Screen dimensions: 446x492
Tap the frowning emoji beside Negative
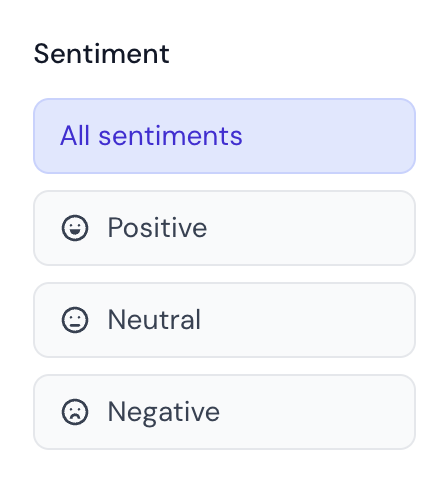click(75, 412)
